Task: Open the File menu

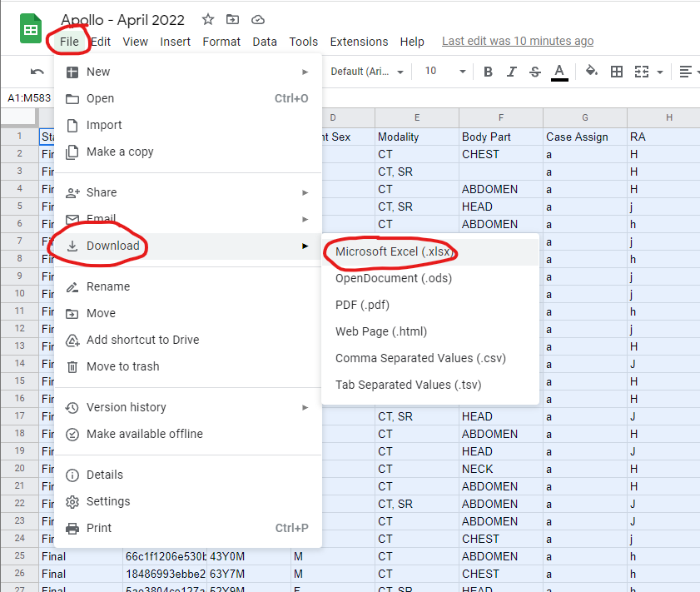Action: click(69, 42)
